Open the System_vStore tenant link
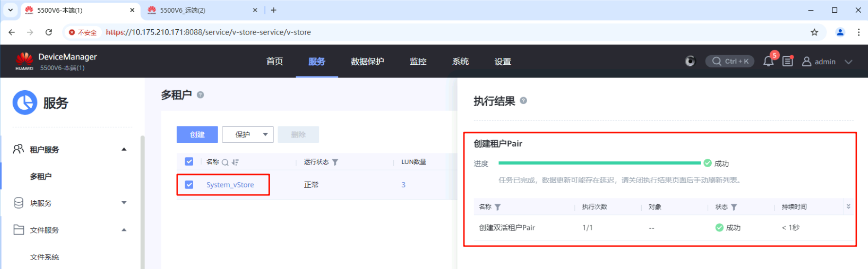 [230, 185]
